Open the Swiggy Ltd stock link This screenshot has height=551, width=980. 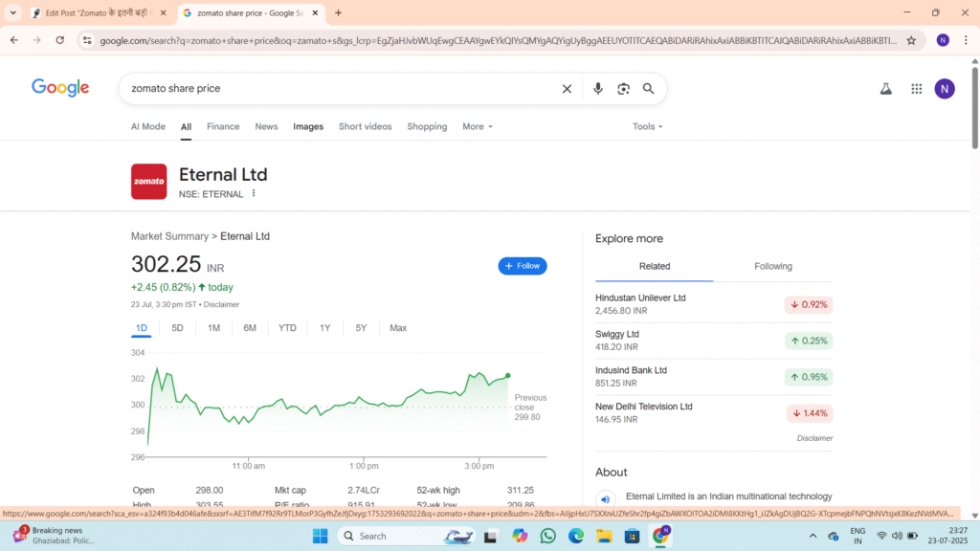tap(617, 334)
